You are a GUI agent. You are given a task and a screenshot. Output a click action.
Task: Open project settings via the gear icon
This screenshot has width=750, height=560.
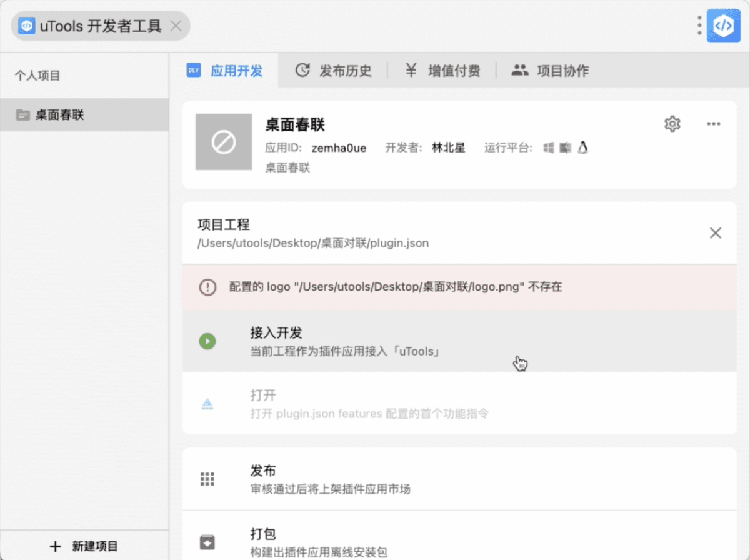pos(672,124)
